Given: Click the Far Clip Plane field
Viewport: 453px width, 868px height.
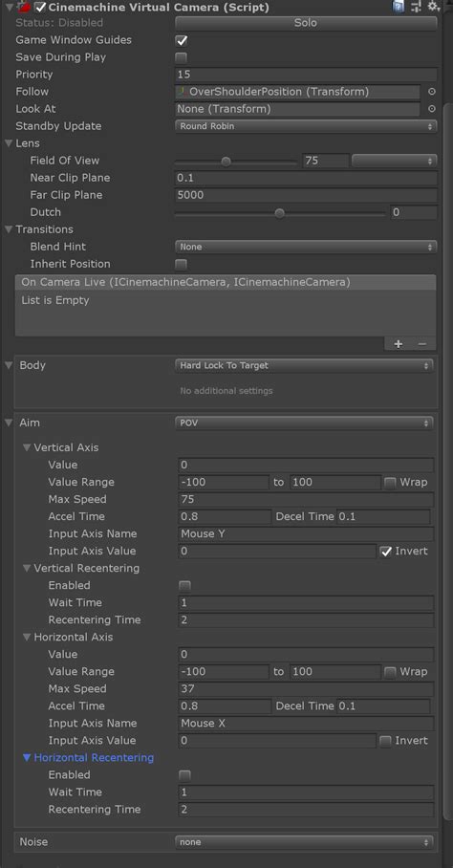Looking at the screenshot, I should (x=306, y=195).
